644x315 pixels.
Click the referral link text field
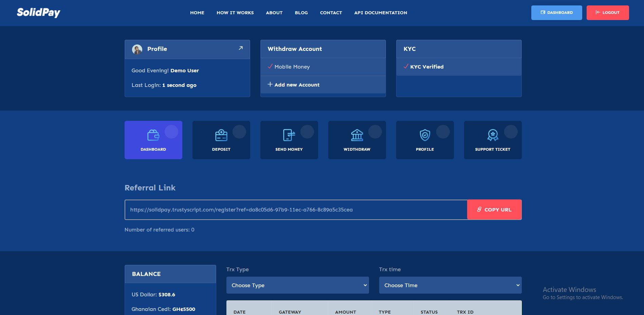(295, 210)
